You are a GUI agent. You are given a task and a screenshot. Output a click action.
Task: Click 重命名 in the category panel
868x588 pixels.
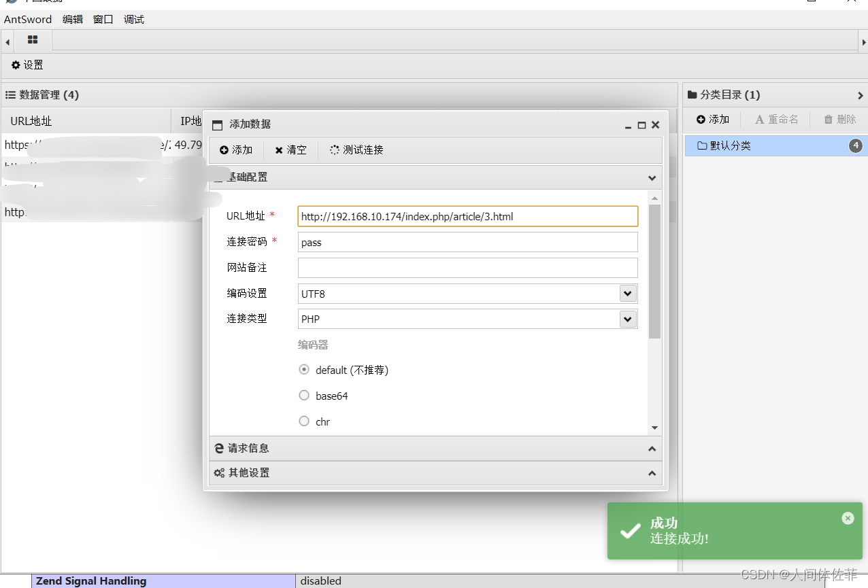point(777,120)
